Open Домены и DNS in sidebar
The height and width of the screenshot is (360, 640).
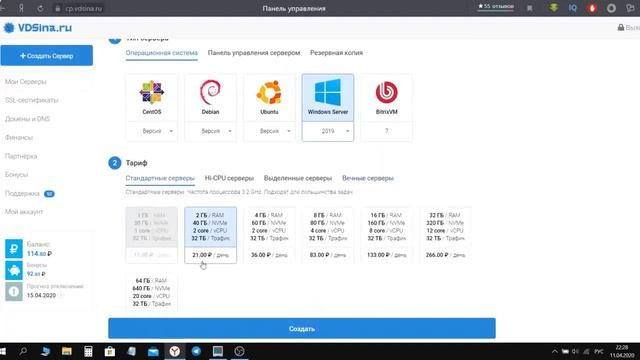tap(27, 119)
